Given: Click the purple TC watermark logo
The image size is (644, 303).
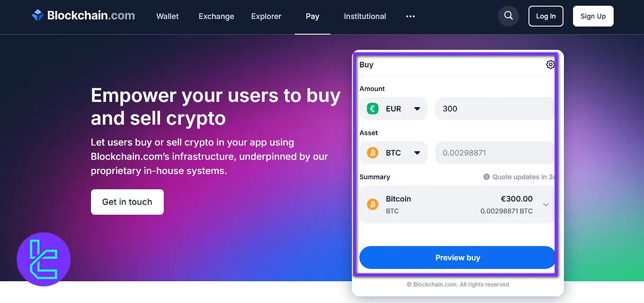Looking at the screenshot, I should 44,259.
